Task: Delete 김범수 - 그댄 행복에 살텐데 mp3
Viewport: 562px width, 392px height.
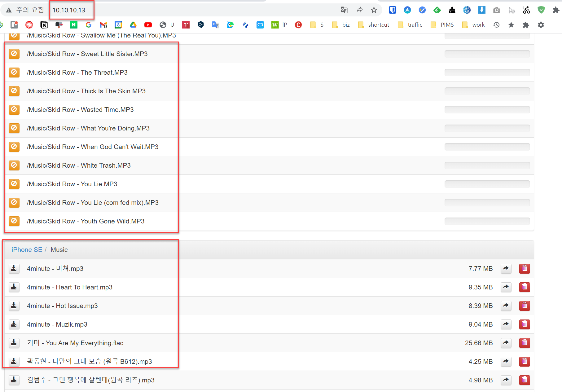Action: click(525, 380)
